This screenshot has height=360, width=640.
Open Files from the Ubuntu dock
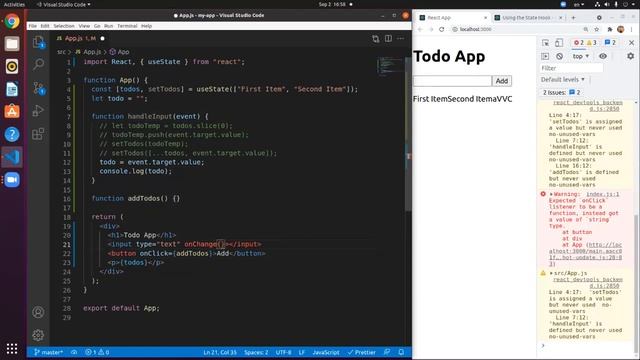[12, 44]
